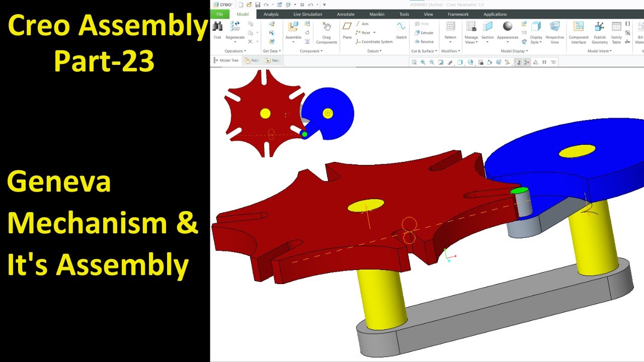Click the Refit view icon
The width and height of the screenshot is (644, 362).
[x=414, y=62]
